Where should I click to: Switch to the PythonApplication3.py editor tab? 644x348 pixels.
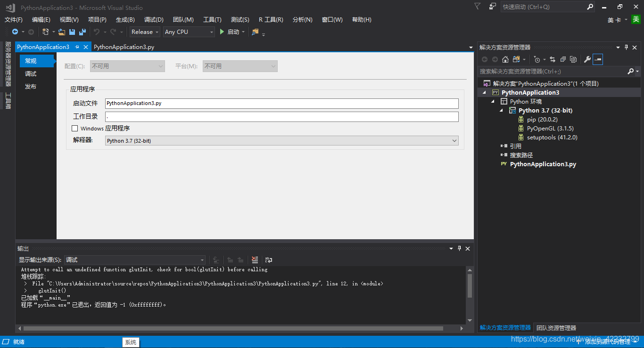[124, 47]
